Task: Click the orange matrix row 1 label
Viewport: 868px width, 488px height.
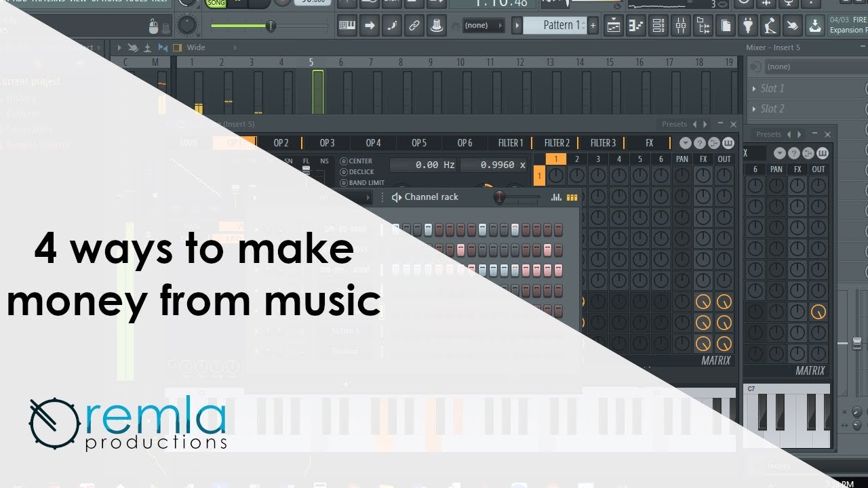Action: pyautogui.click(x=539, y=176)
